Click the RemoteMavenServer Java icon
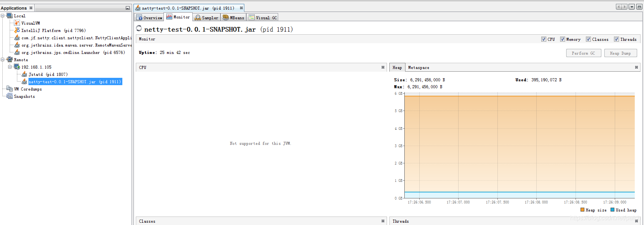644x225 pixels. coord(17,45)
